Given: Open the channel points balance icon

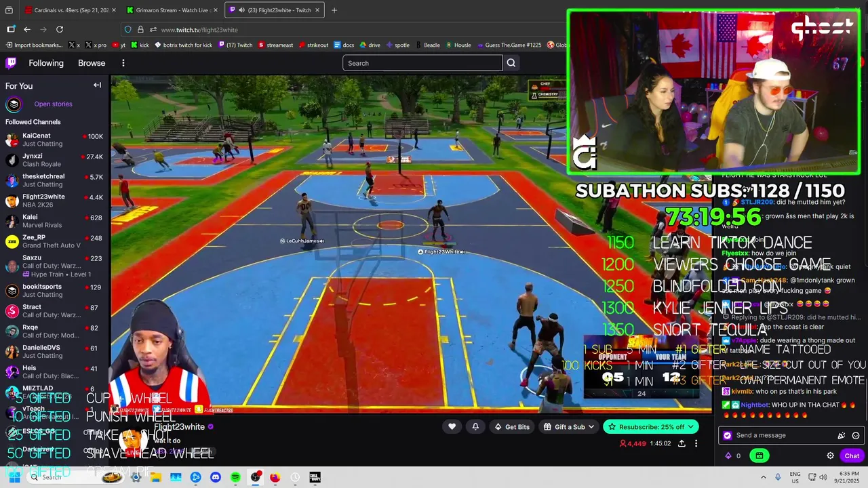Looking at the screenshot, I should [x=729, y=455].
